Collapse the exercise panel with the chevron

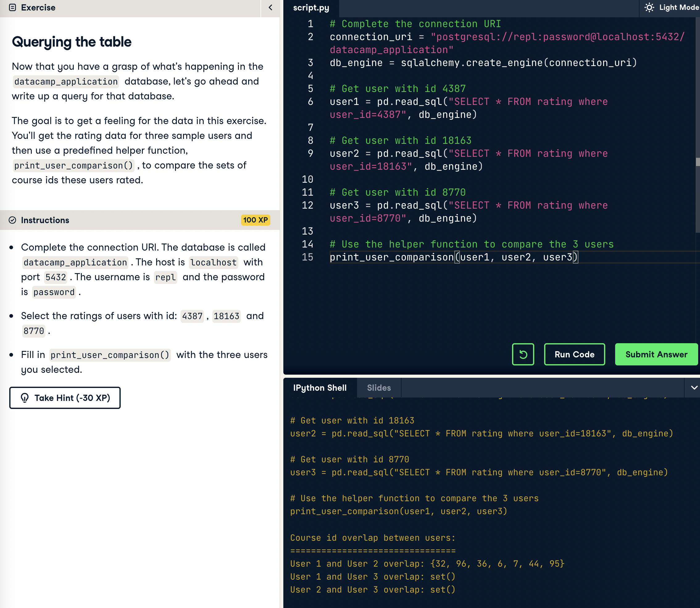[x=270, y=7]
